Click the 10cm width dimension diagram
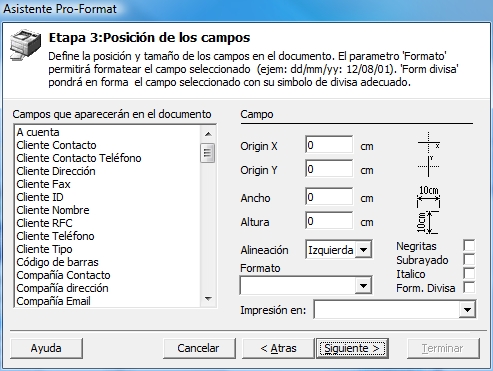 pyautogui.click(x=428, y=196)
